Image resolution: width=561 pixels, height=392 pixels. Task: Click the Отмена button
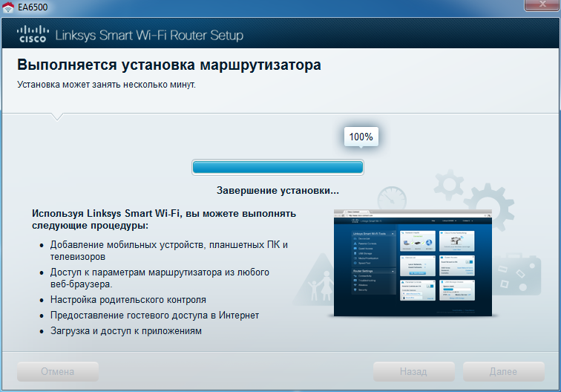coord(58,371)
